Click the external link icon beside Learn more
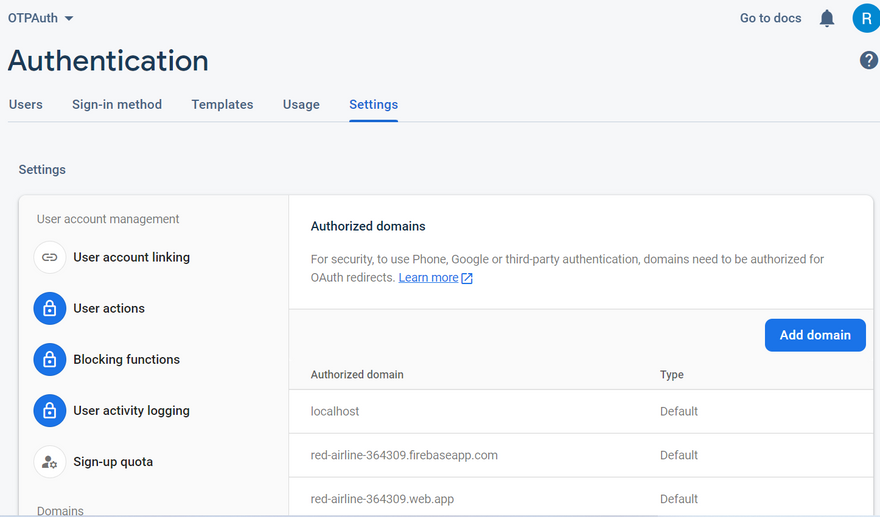 467,278
